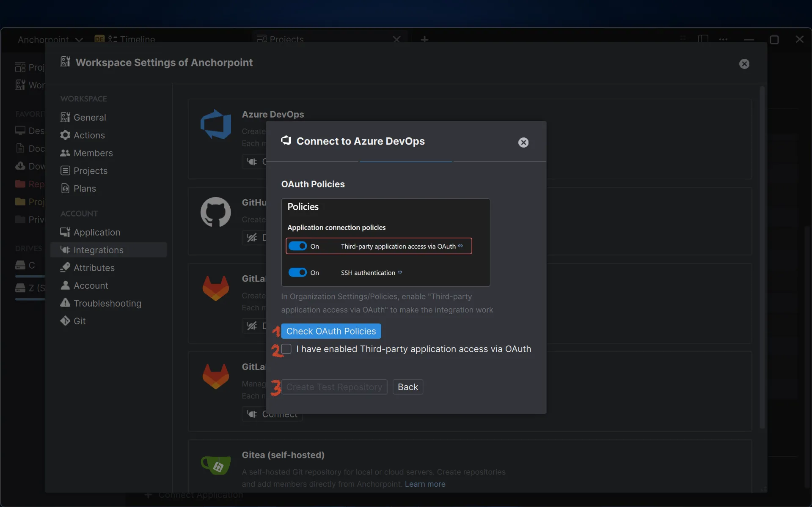Image resolution: width=812 pixels, height=507 pixels.
Task: Close the Workspace Settings window
Action: click(744, 64)
